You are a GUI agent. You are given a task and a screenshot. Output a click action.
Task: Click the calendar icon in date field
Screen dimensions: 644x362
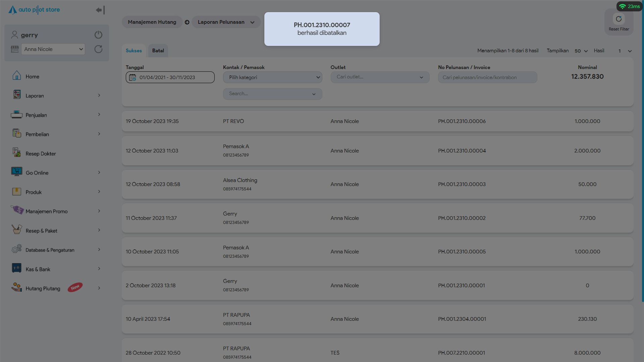click(132, 77)
